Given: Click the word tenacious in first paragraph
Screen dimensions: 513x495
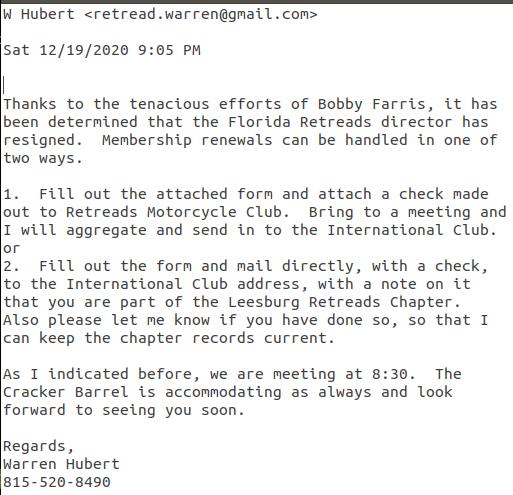Looking at the screenshot, I should [169, 105].
